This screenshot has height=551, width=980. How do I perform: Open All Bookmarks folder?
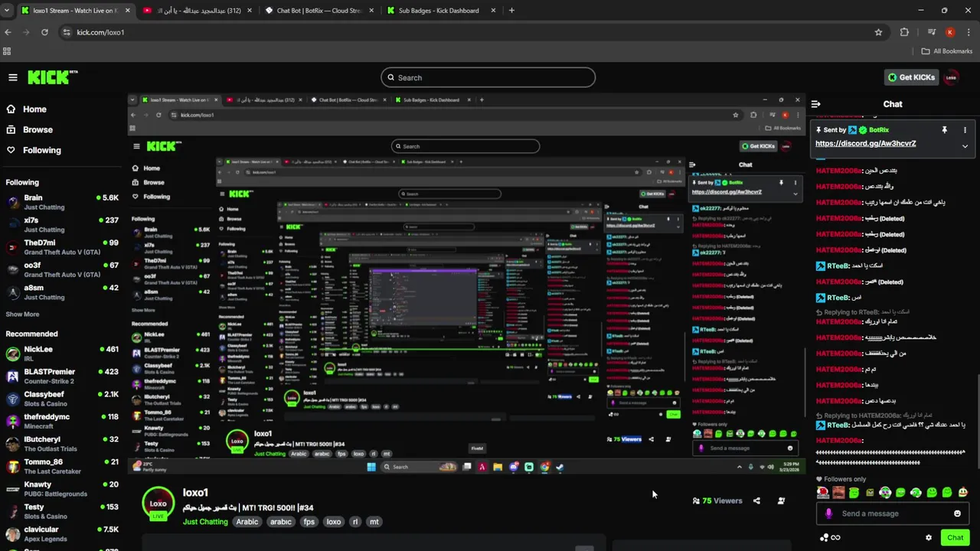coord(947,51)
